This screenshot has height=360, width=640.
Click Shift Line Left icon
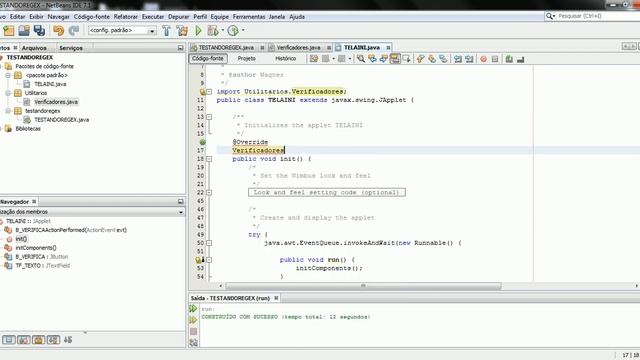(x=458, y=59)
